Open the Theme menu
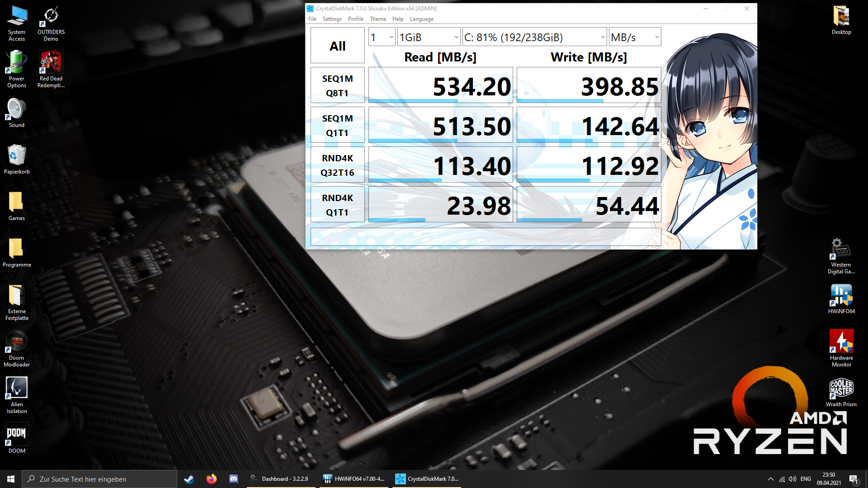 377,19
